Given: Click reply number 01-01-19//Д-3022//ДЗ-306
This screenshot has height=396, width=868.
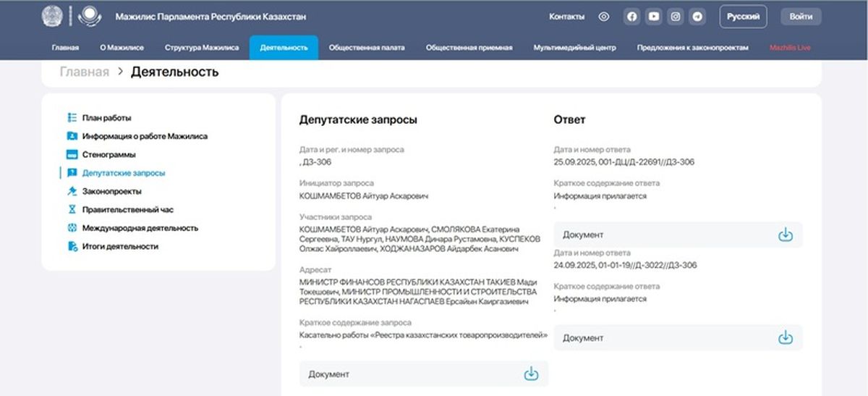Looking at the screenshot, I should (x=647, y=265).
